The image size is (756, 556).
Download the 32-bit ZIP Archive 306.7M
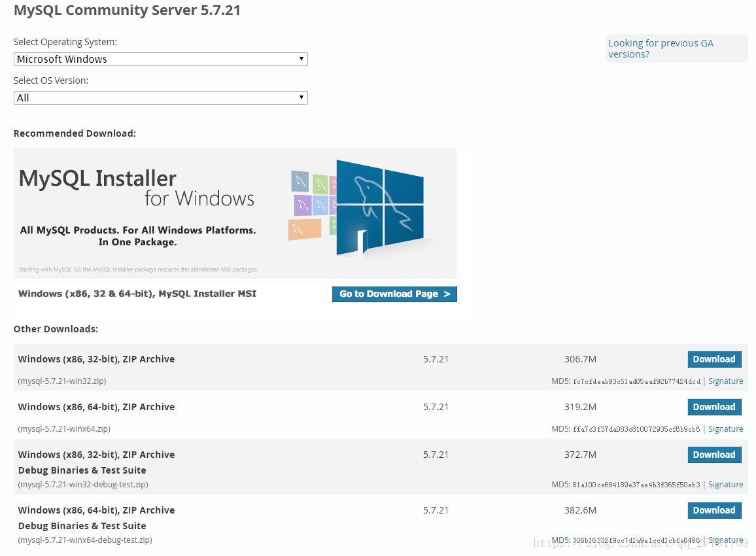point(714,359)
